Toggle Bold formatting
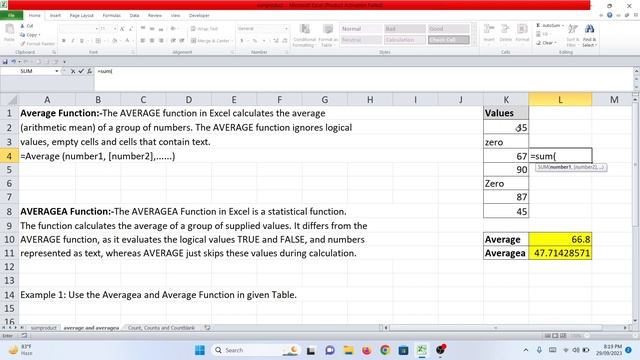The image size is (640, 360). click(64, 41)
